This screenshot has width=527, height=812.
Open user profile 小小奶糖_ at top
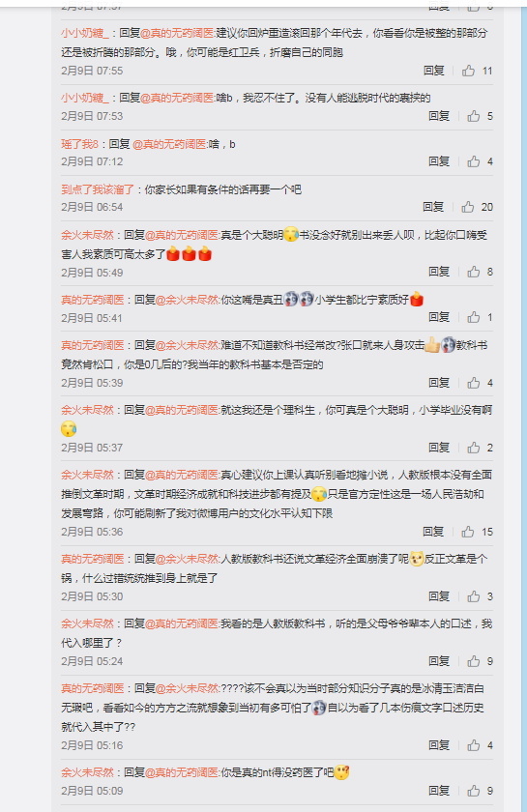coord(85,33)
